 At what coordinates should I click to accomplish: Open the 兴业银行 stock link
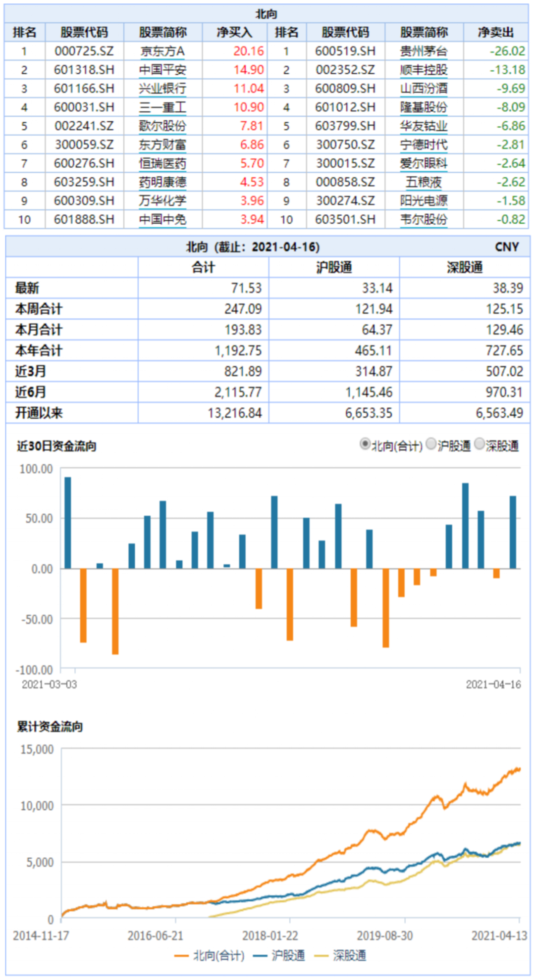[162, 89]
